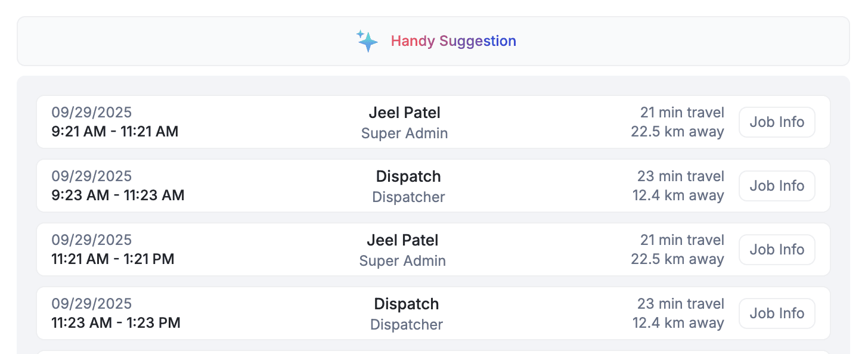Click the 12.4 km away distance text
Viewport: 868px width, 354px height.
pos(678,195)
